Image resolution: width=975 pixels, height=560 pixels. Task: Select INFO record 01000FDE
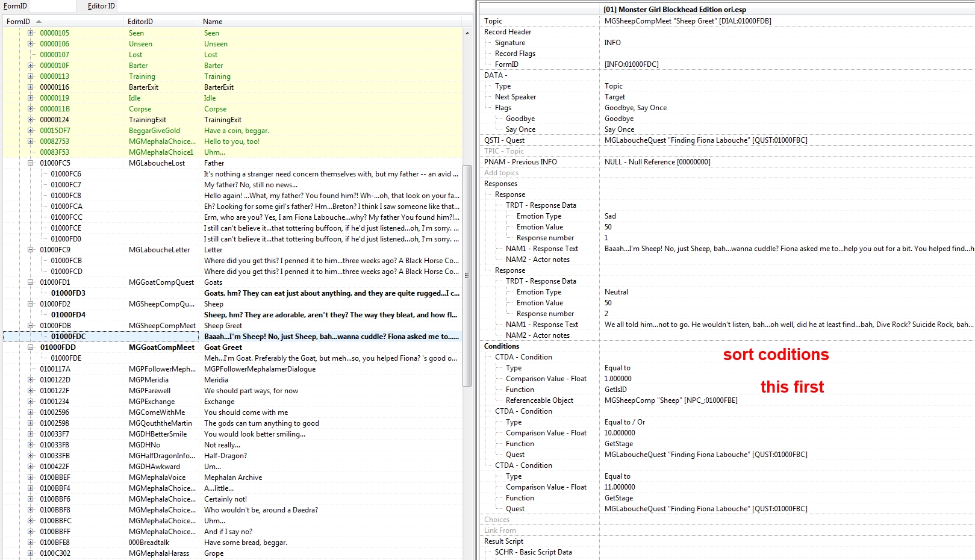coord(232,358)
